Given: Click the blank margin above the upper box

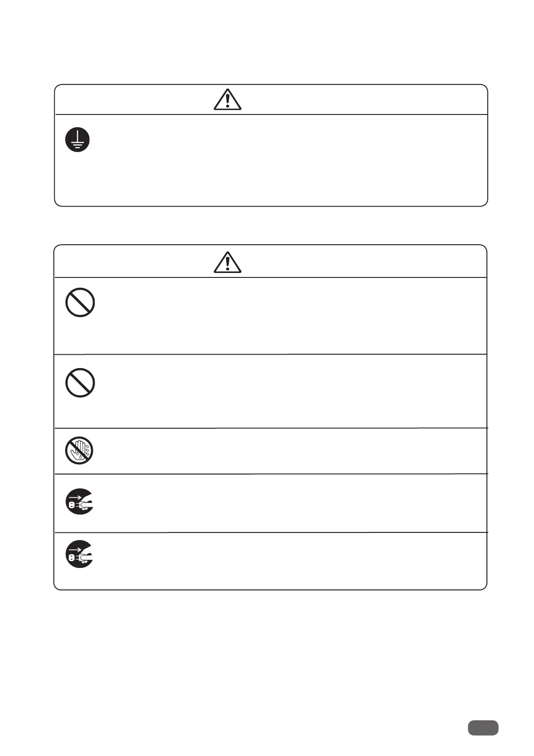Looking at the screenshot, I should click(x=271, y=42).
